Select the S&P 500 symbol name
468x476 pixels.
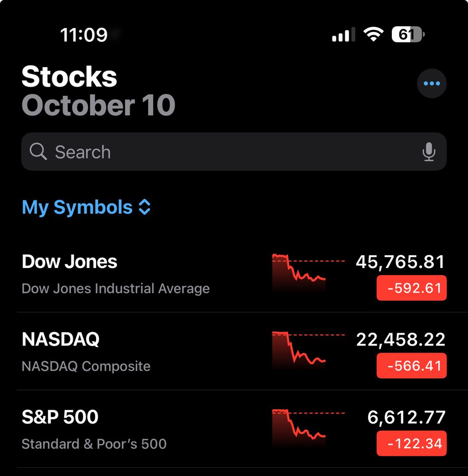[x=60, y=417]
